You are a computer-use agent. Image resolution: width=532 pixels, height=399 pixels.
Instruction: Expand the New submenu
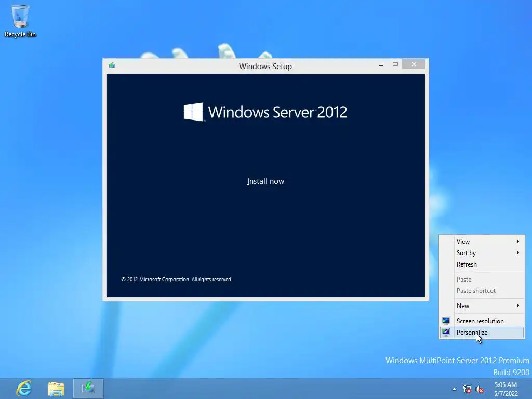(x=482, y=305)
